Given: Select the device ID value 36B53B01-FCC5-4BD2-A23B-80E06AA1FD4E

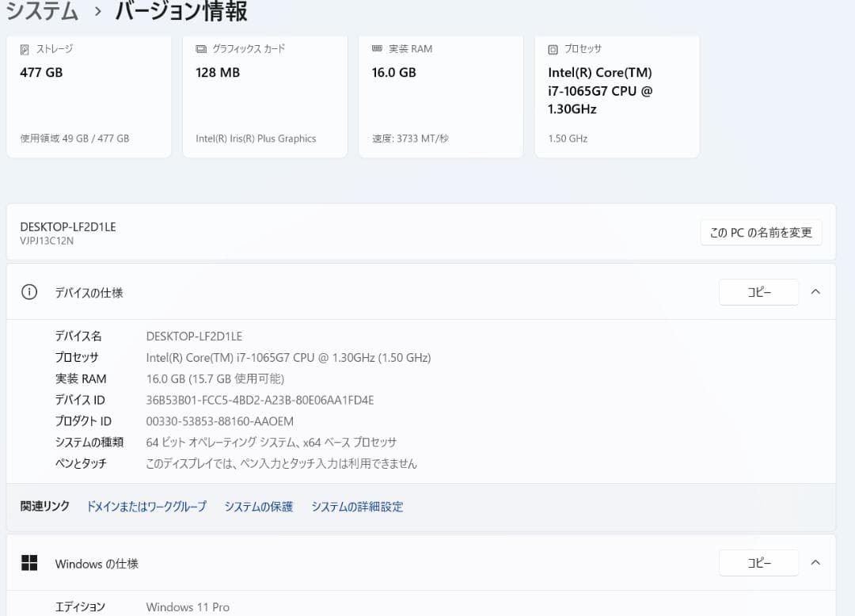Looking at the screenshot, I should click(260, 400).
